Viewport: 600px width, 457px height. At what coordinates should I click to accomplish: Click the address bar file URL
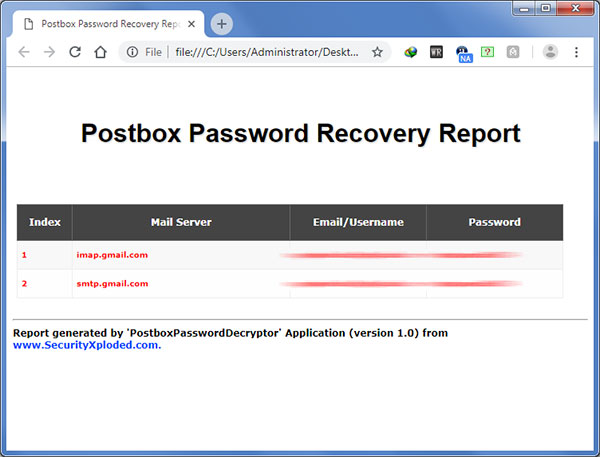tap(262, 52)
